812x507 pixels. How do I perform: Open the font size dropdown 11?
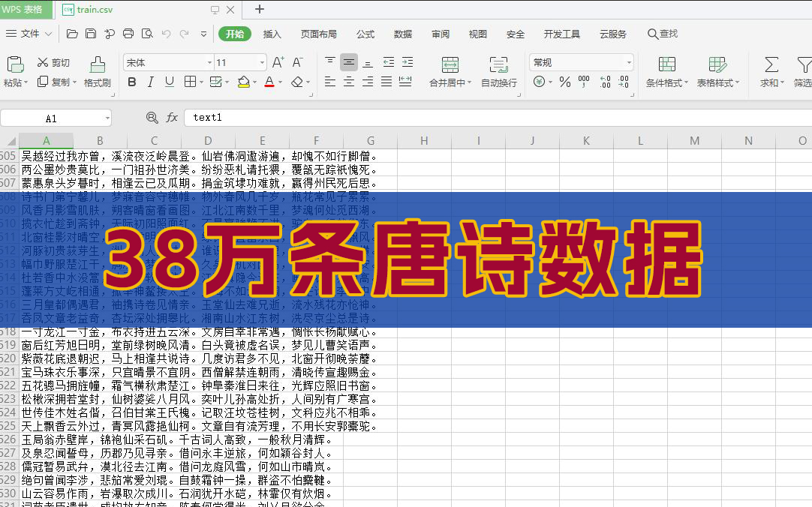click(262, 62)
